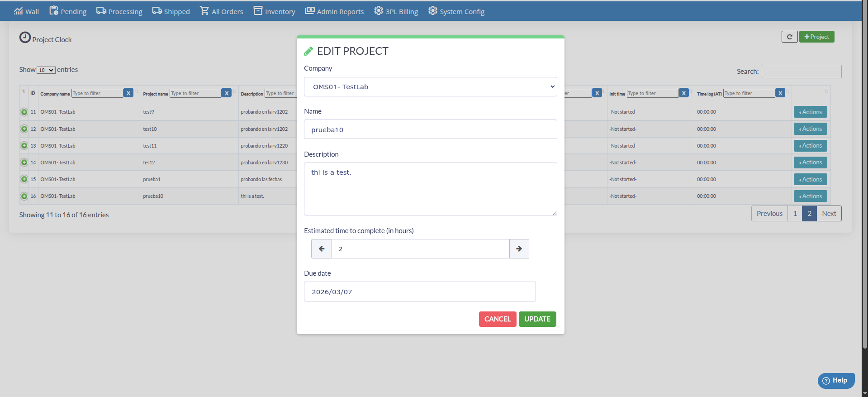Screen dimensions: 868x397
Task: Open the Company dropdown in Edit Project
Action: click(x=430, y=87)
